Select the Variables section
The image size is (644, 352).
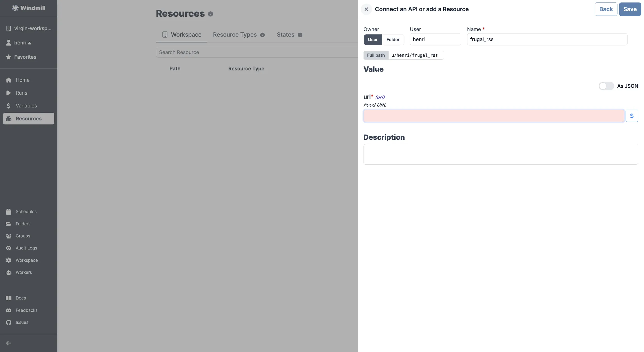(x=26, y=105)
